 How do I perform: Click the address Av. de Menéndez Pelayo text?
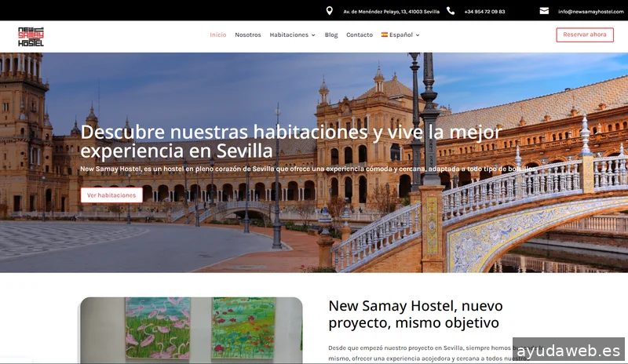pos(391,12)
